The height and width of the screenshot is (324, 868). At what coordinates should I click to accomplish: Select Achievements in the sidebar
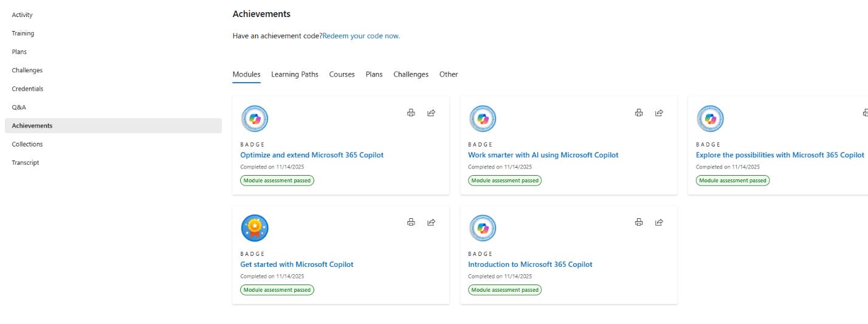(x=113, y=126)
